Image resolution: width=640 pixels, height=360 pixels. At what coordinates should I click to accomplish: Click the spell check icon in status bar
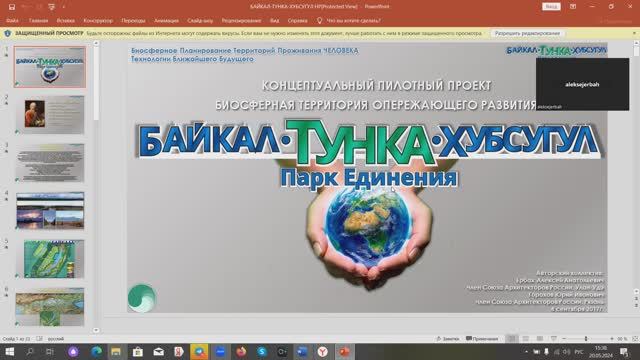[x=39, y=339]
